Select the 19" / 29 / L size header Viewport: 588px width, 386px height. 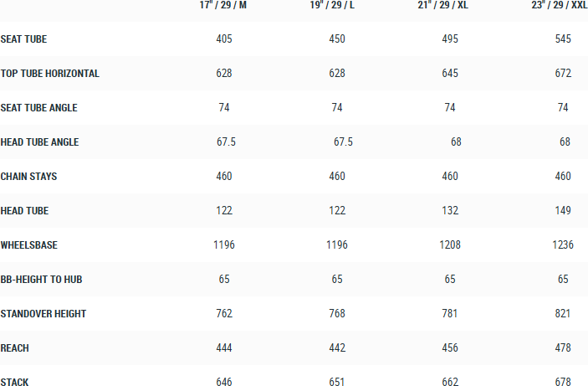(336, 6)
